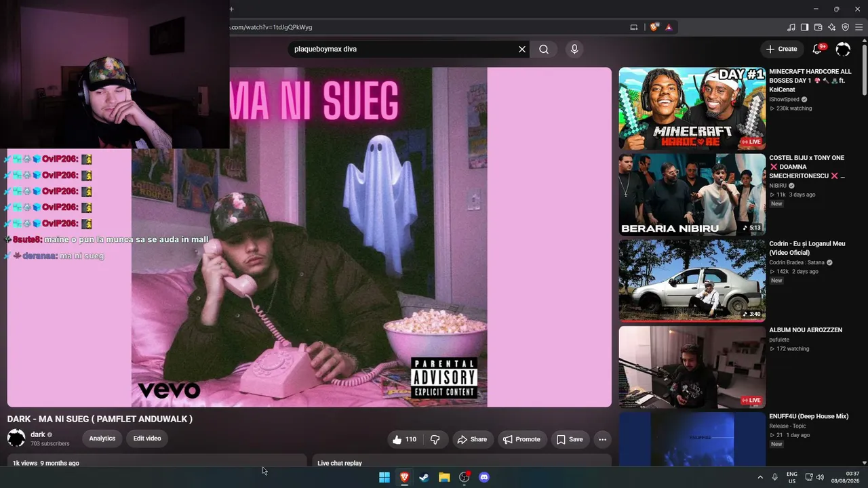Save the video to a playlist

point(570,439)
